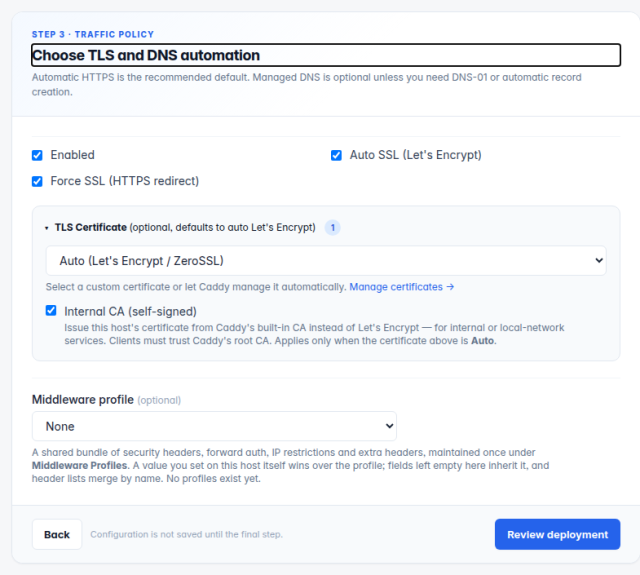Viewport: 640px width, 575px height.
Task: Uncheck Internal CA (self-signed) checkbox
Action: (51, 311)
